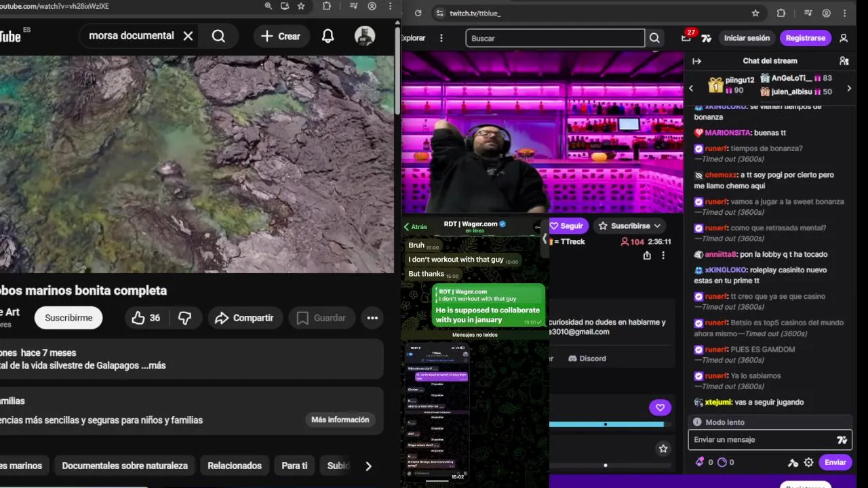Viewport: 868px width, 488px height.
Task: Click the YouTube search magnifier button
Action: click(x=218, y=36)
